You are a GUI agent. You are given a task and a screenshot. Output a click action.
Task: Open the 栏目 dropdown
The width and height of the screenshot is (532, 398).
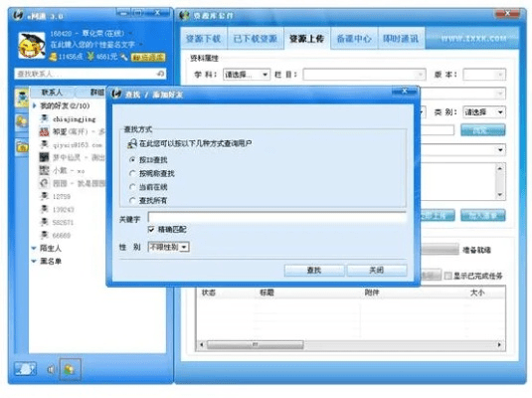click(x=364, y=75)
